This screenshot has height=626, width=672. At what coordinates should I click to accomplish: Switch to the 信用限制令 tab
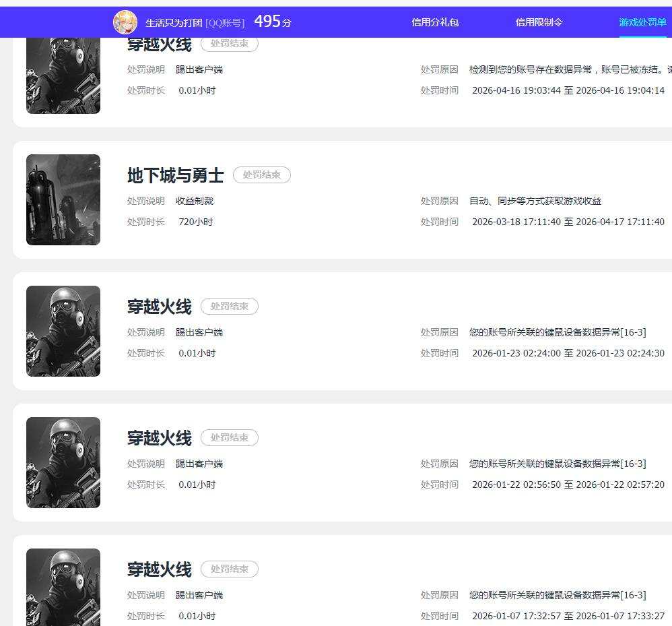click(539, 22)
